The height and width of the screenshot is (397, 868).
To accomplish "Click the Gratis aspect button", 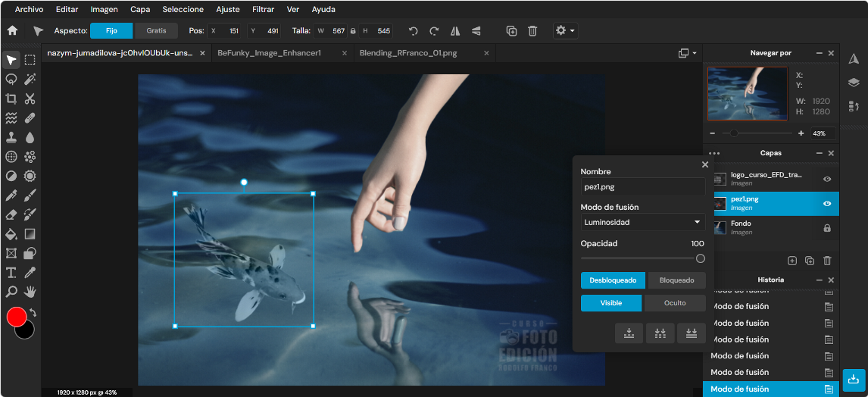I will tap(156, 31).
